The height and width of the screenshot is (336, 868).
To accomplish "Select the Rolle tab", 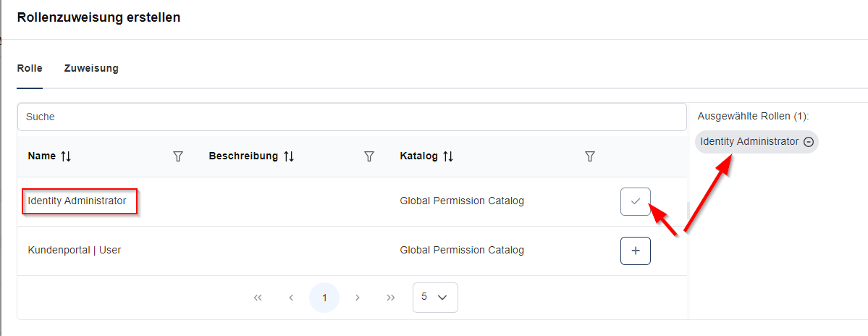I will click(30, 69).
